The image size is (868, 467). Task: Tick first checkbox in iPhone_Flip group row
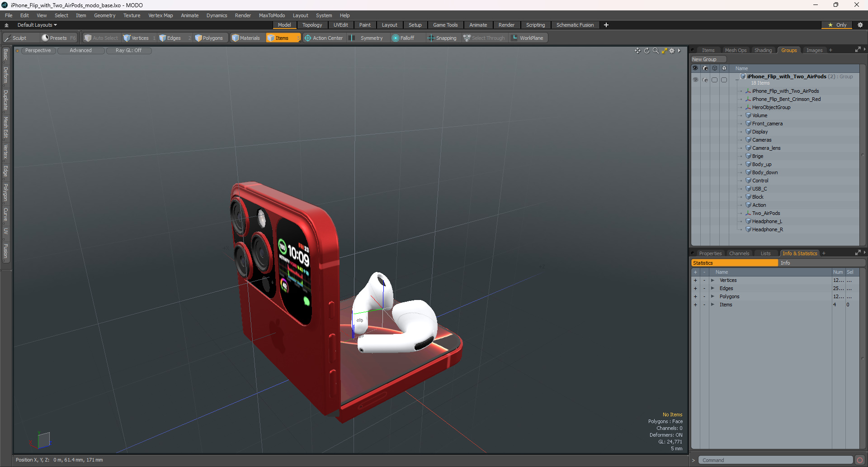(714, 80)
